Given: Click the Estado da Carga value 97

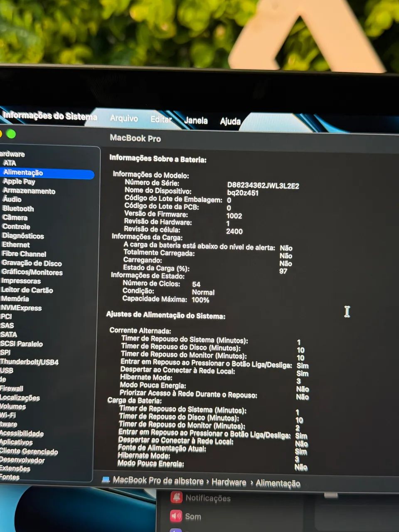Looking at the screenshot, I should click(283, 271).
